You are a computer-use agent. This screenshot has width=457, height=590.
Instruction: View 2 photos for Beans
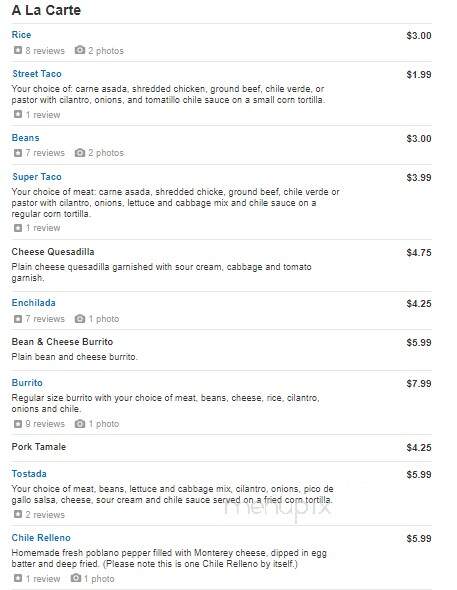coord(106,153)
